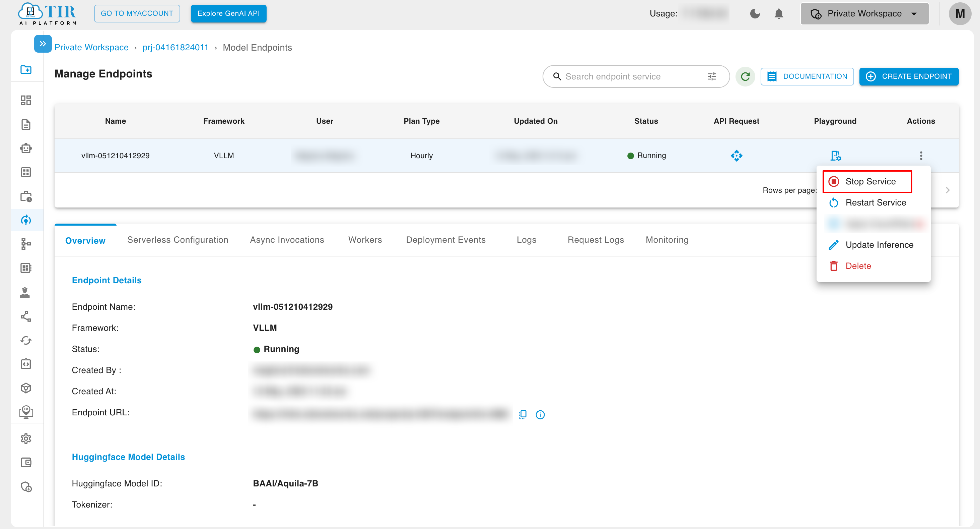Click the info icon next to Endpoint URL
Screen dimensions: 980x529
[540, 415]
